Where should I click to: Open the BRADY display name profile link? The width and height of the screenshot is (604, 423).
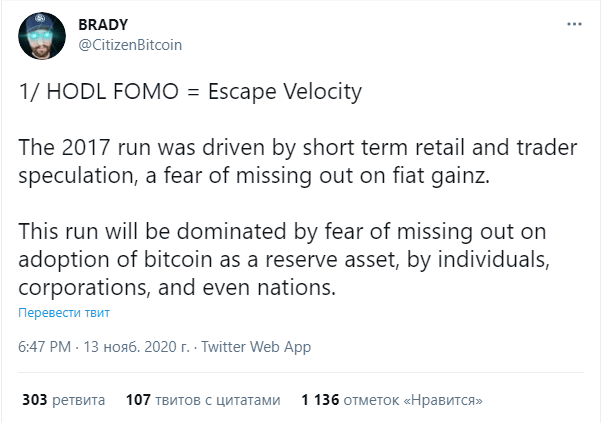(x=103, y=25)
